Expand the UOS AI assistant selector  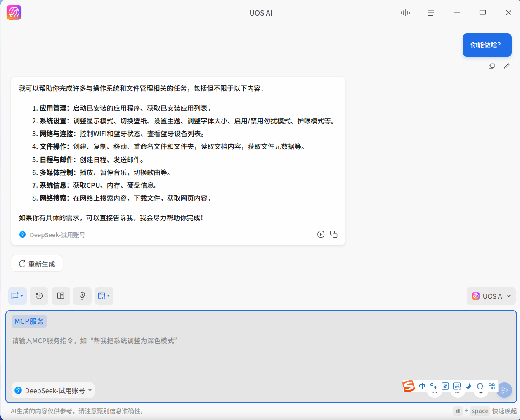tap(491, 296)
